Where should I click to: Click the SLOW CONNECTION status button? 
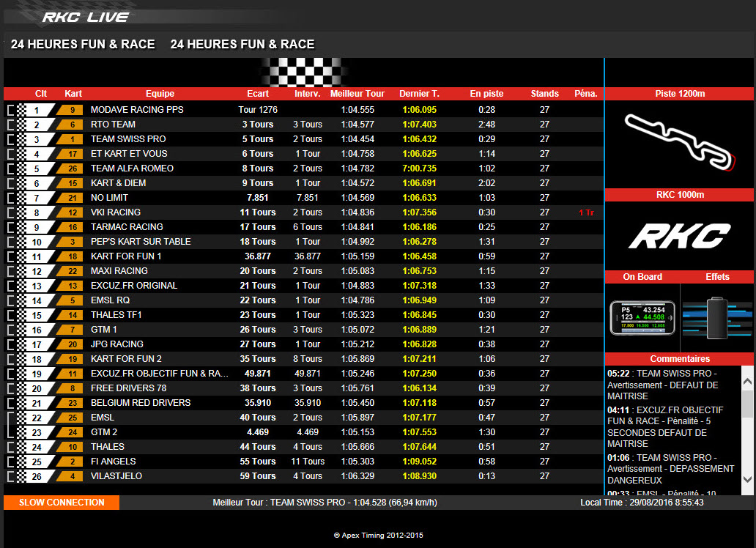click(62, 503)
